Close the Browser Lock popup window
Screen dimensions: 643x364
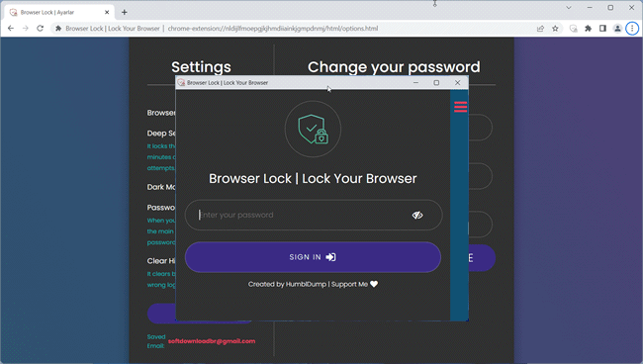tap(458, 82)
